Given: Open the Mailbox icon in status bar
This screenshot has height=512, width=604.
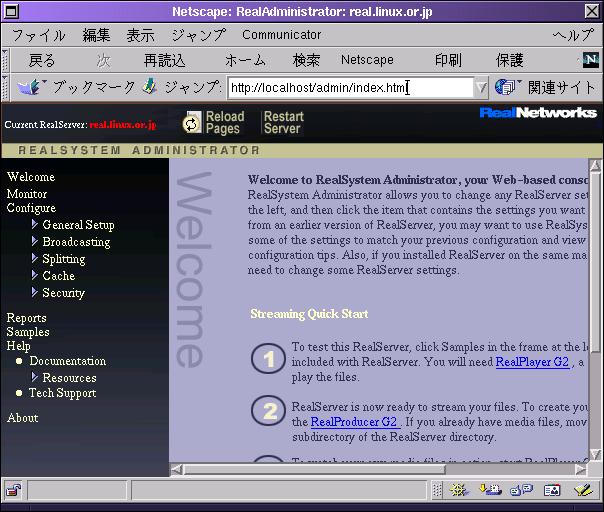Looking at the screenshot, I should point(490,490).
